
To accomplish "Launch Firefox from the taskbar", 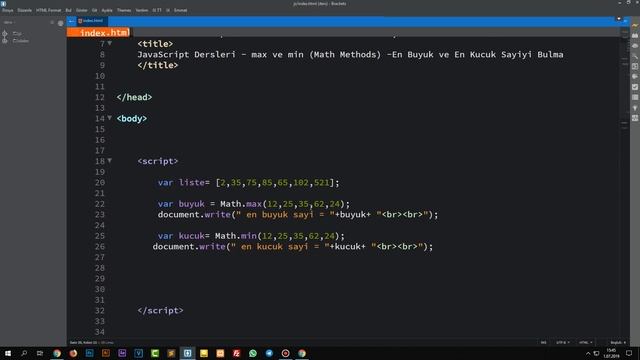I will coord(73,353).
